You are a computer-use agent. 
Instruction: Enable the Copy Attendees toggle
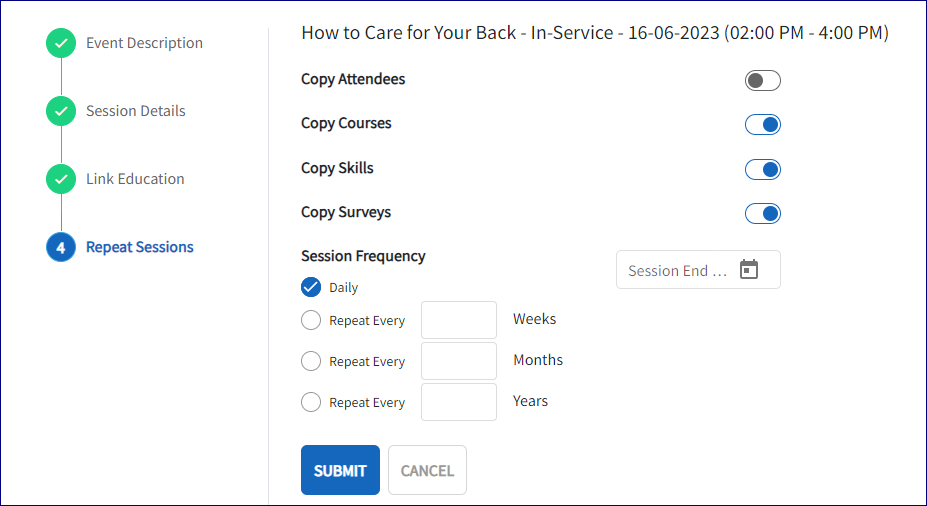tap(762, 81)
